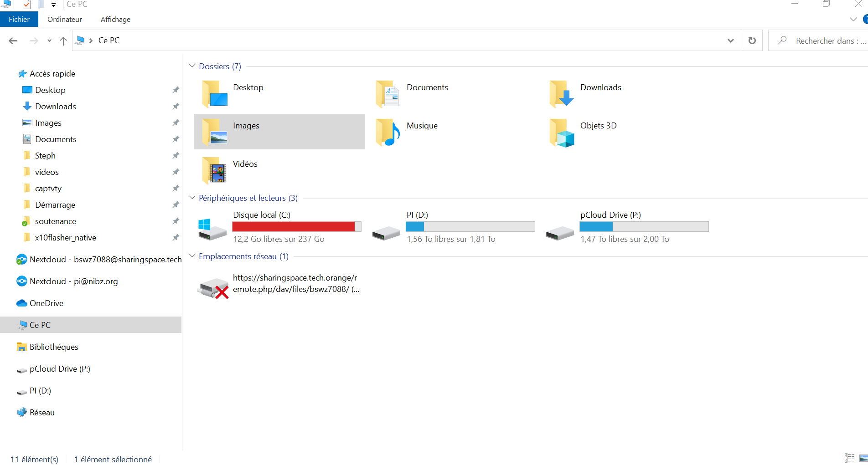Select the Vidéos folder icon
This screenshot has width=868, height=465.
click(214, 170)
